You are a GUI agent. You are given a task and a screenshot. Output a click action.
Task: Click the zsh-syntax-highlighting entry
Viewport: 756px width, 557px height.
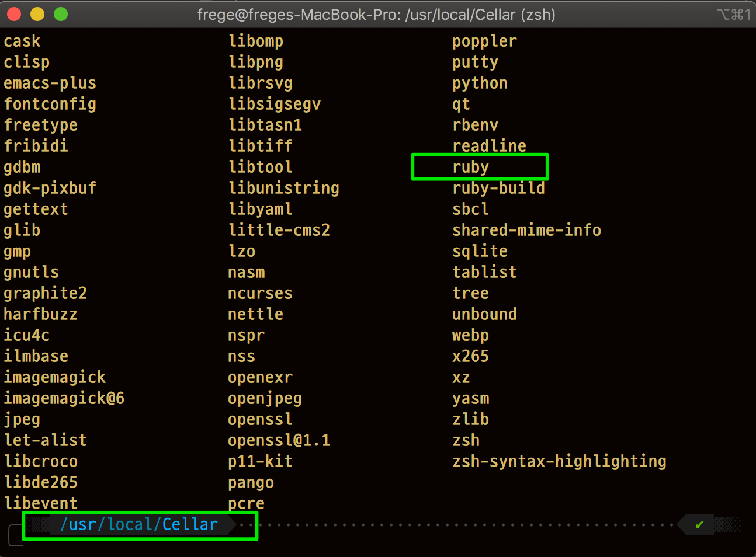[x=559, y=462]
